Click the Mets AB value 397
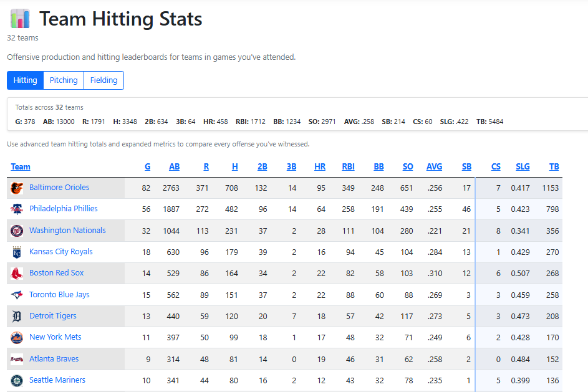 coord(173,338)
